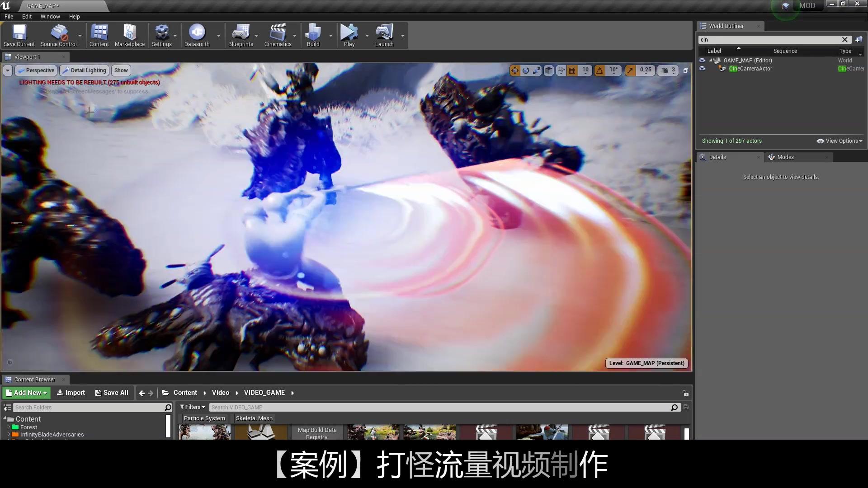This screenshot has height=488, width=868.
Task: Open the Content browser toolbar button
Action: coord(99,36)
